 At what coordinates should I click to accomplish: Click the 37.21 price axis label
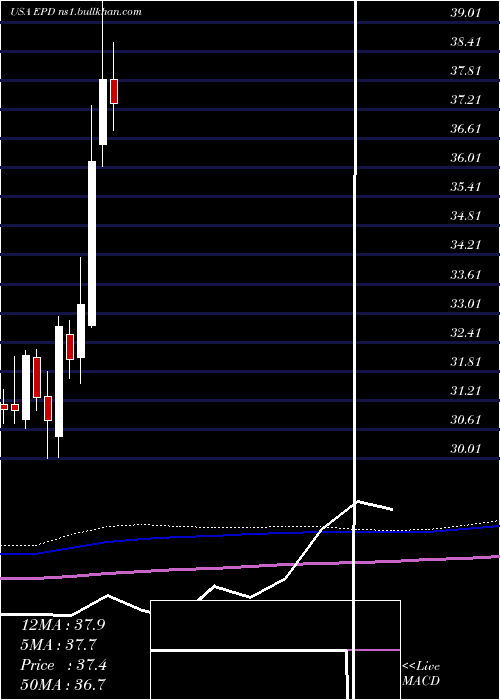click(466, 100)
